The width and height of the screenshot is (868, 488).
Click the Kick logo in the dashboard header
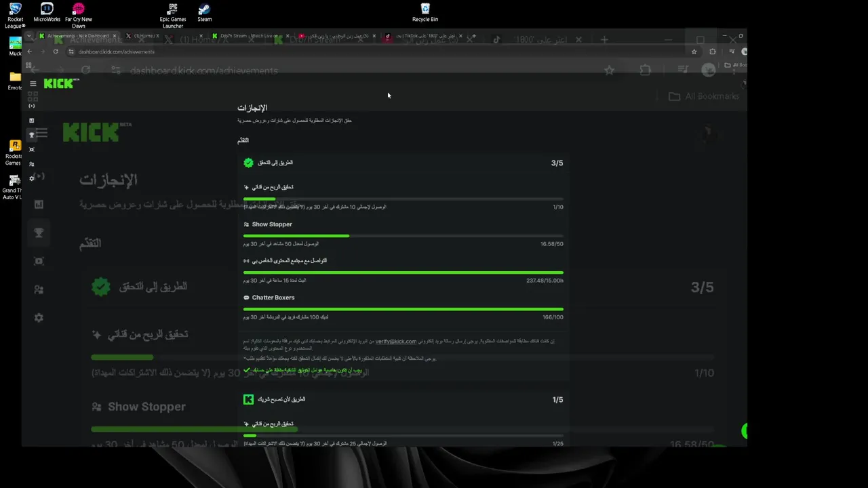pyautogui.click(x=61, y=83)
